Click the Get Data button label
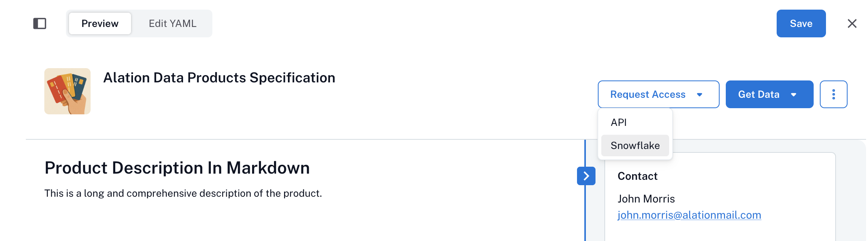 pyautogui.click(x=759, y=94)
